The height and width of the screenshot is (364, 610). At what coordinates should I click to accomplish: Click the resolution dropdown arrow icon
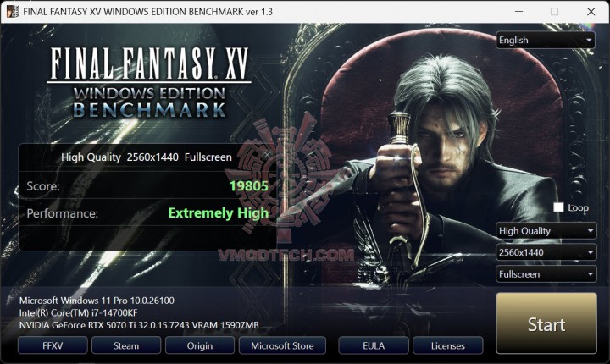[x=590, y=252]
